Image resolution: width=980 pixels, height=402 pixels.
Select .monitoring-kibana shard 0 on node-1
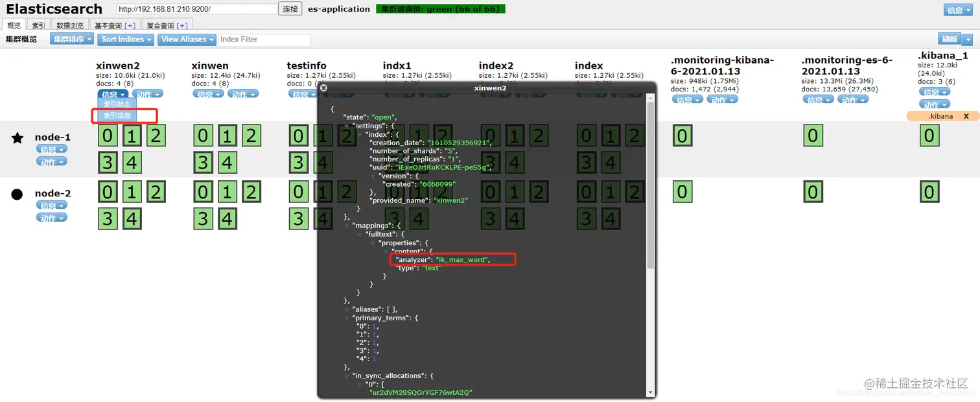[x=682, y=136]
